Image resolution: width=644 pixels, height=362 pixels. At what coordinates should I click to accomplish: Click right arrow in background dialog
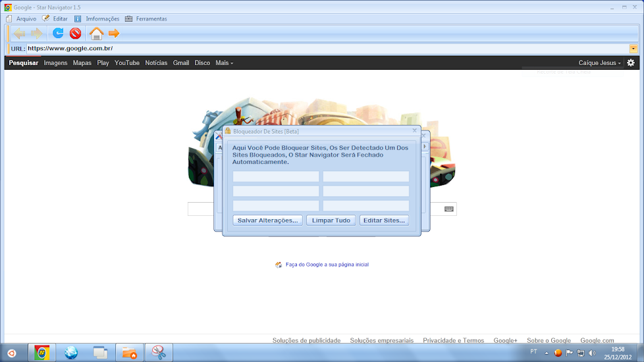click(x=425, y=147)
